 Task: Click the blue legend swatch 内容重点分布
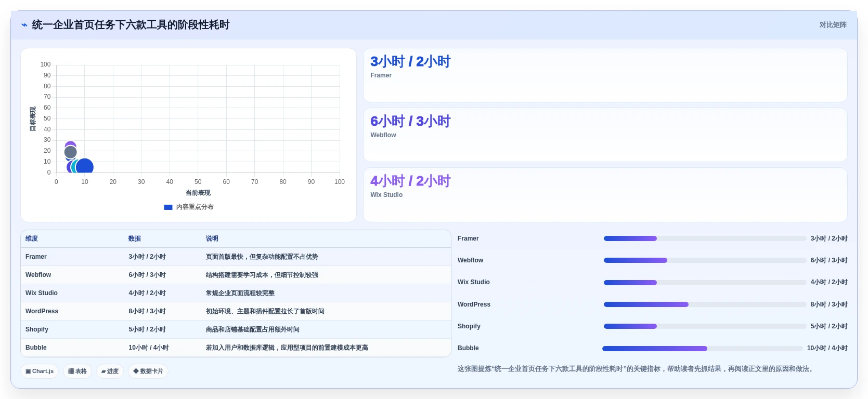(x=168, y=207)
